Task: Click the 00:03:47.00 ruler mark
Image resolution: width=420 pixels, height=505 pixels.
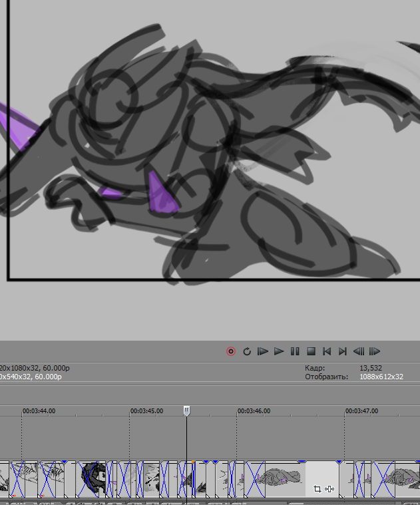Action: [362, 411]
